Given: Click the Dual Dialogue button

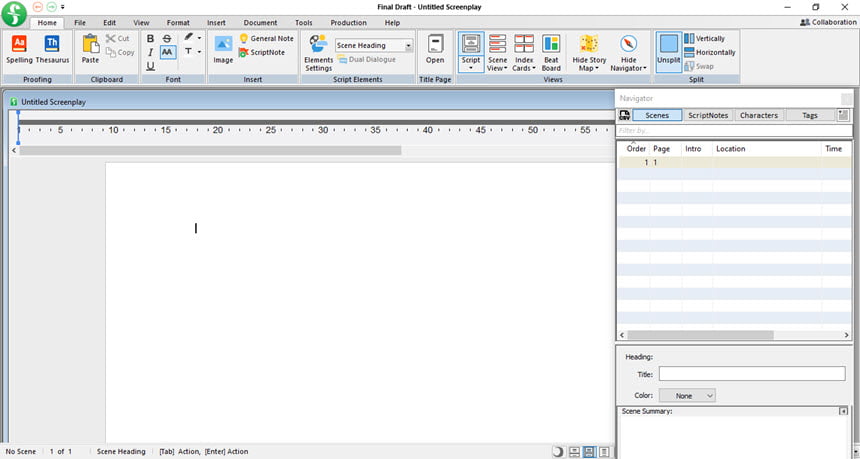Looking at the screenshot, I should click(x=366, y=59).
